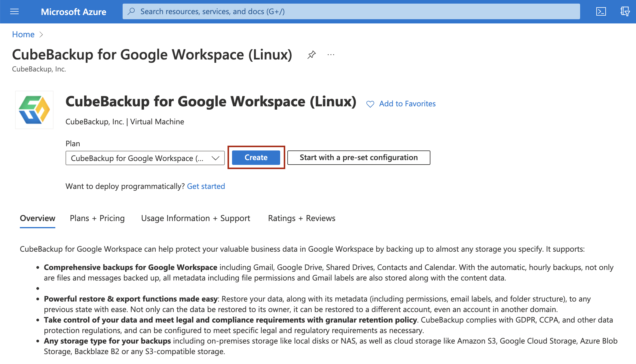Open the more options ellipsis menu
Screen dimensions: 636x364
(331, 55)
